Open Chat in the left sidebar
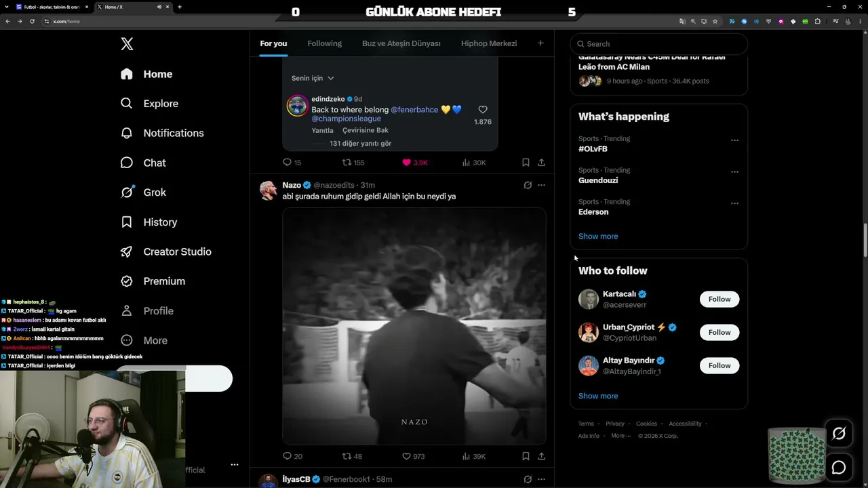The image size is (868, 488). coord(143,163)
